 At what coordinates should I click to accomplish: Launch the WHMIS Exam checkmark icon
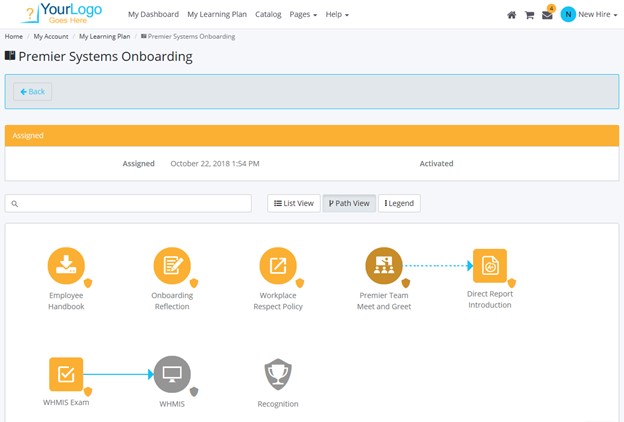[x=66, y=374]
